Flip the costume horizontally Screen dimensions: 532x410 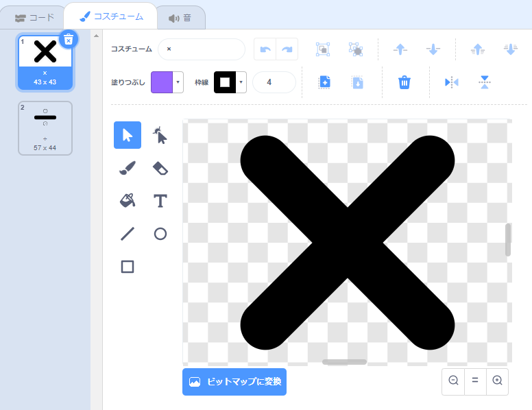click(x=452, y=82)
